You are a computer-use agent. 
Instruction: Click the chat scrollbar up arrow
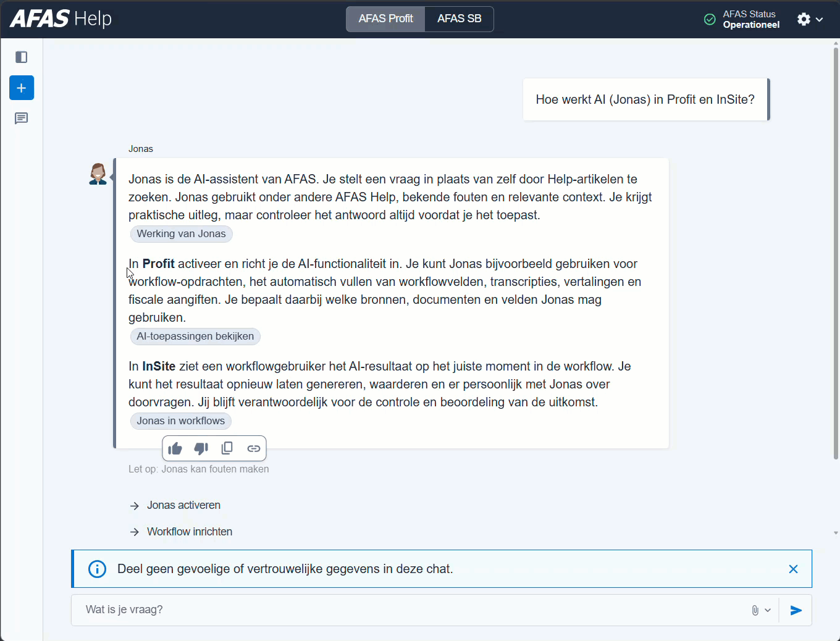coord(836,43)
